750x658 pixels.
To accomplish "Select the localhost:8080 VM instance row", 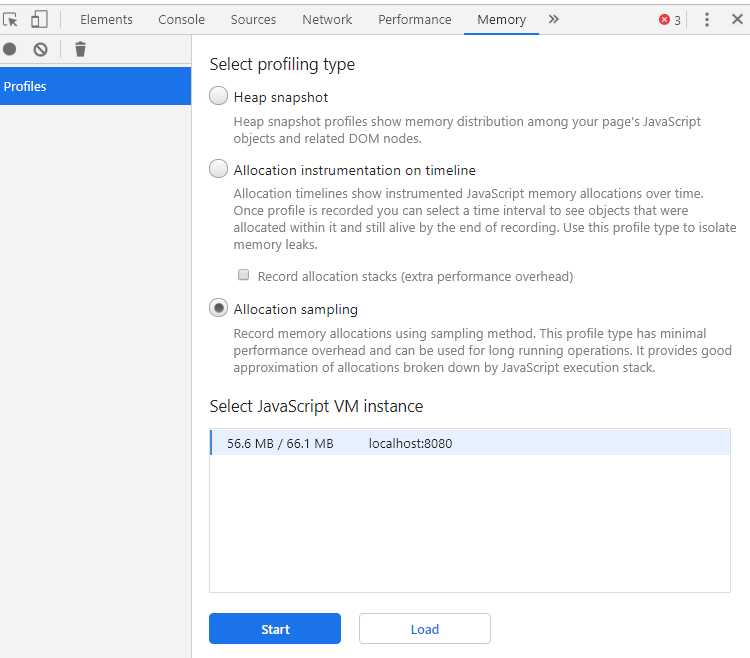I will point(470,443).
